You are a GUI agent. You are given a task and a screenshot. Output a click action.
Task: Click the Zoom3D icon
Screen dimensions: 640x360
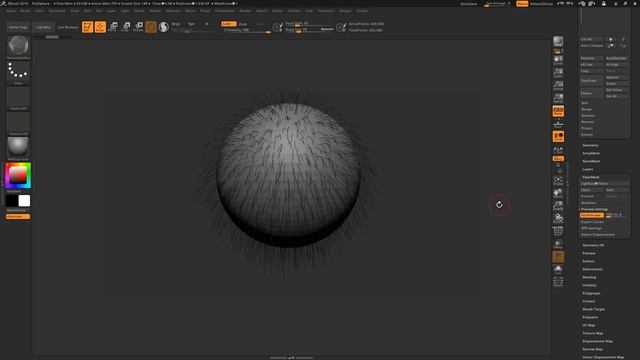click(558, 206)
